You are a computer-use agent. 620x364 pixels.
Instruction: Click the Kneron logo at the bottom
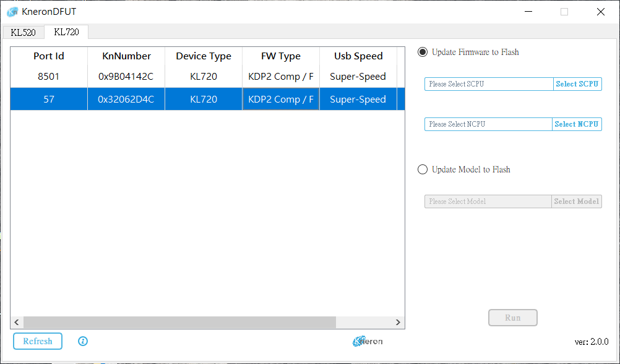click(x=368, y=341)
